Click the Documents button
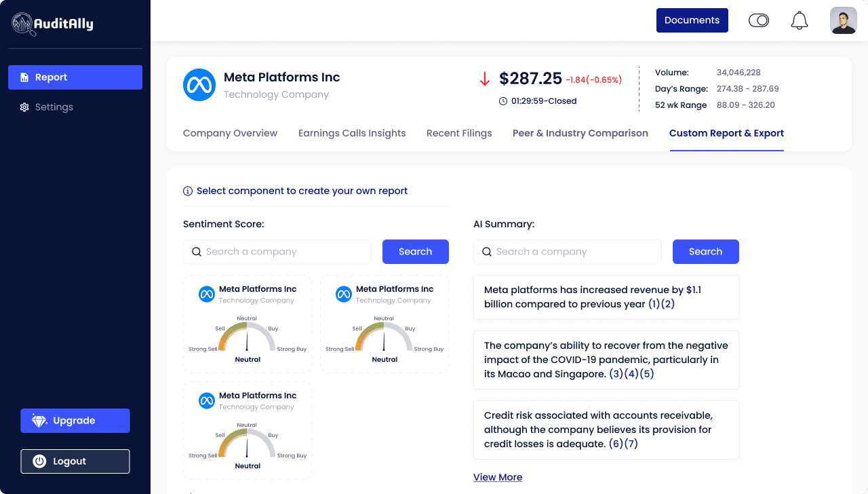The width and height of the screenshot is (868, 494). [692, 20]
